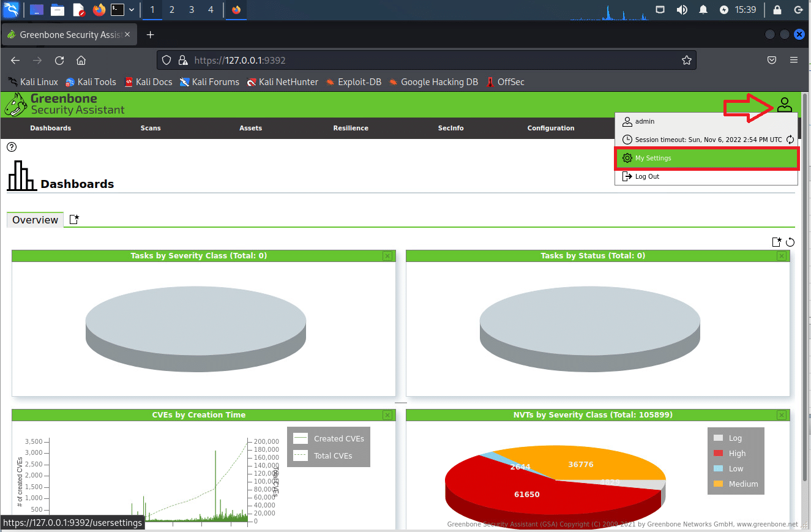This screenshot has width=811, height=532.
Task: Open the Kali Docs bookmark
Action: [x=148, y=82]
